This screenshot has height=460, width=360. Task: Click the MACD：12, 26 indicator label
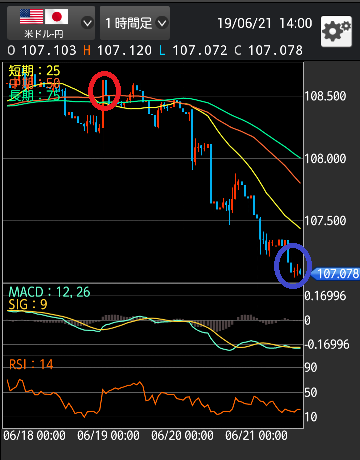(x=49, y=292)
